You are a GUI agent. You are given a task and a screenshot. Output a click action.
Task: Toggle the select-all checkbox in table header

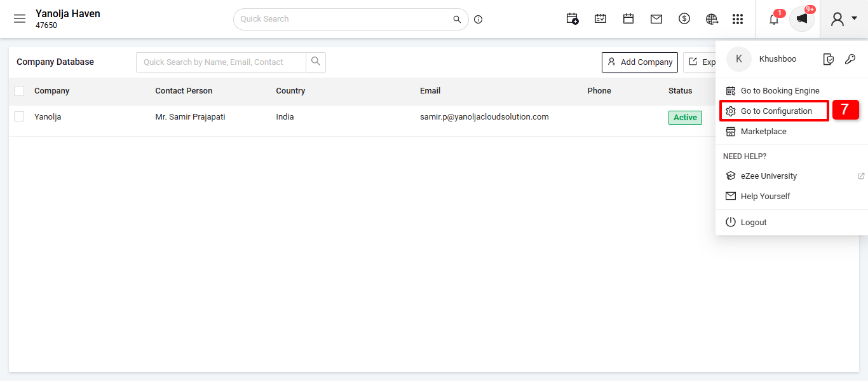19,91
